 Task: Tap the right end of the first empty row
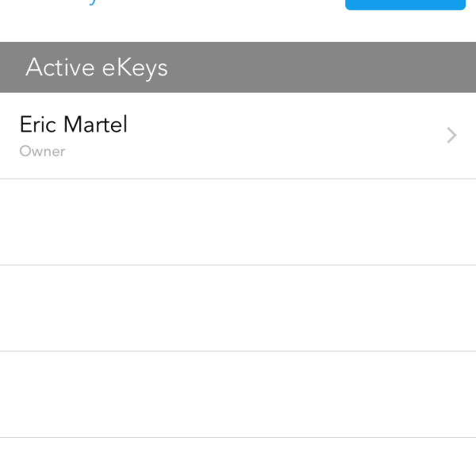coord(444,222)
